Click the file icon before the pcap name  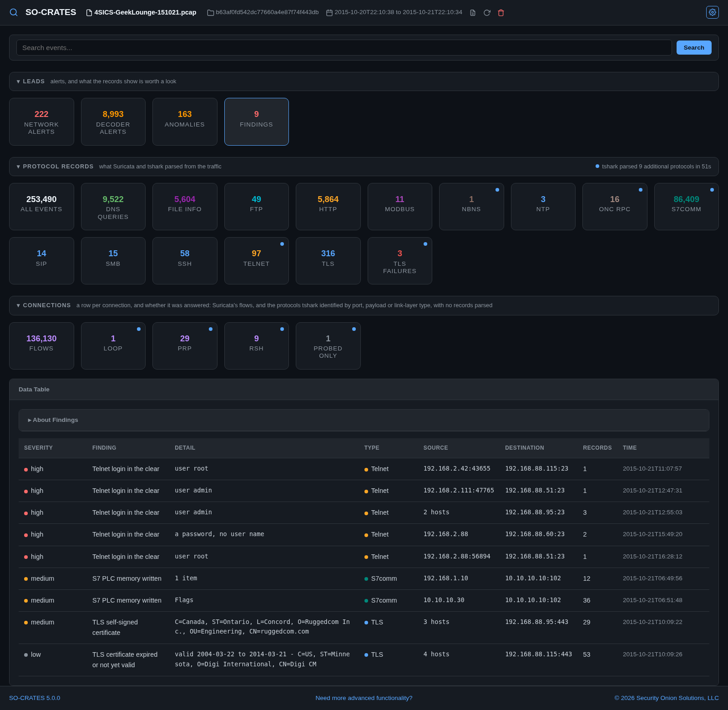click(x=89, y=13)
